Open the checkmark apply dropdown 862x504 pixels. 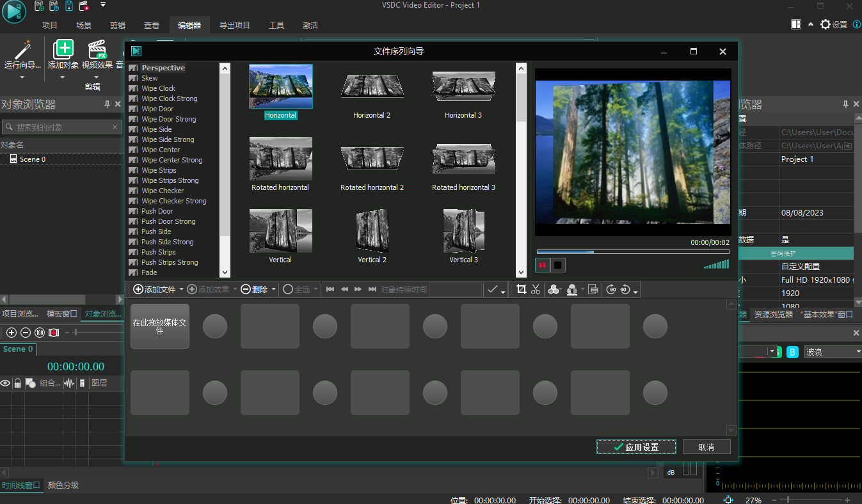503,291
